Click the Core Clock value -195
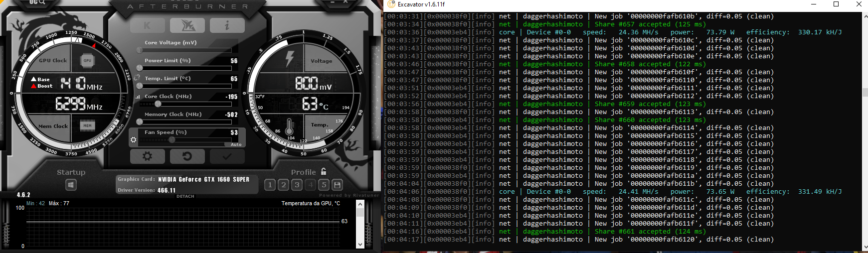Viewport: 868px width, 253px height. 231,97
